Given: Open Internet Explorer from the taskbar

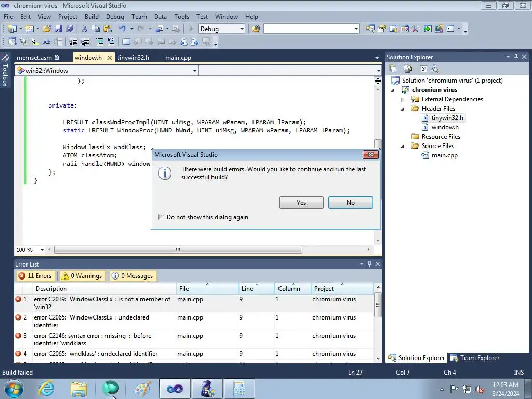Looking at the screenshot, I should click(46, 389).
